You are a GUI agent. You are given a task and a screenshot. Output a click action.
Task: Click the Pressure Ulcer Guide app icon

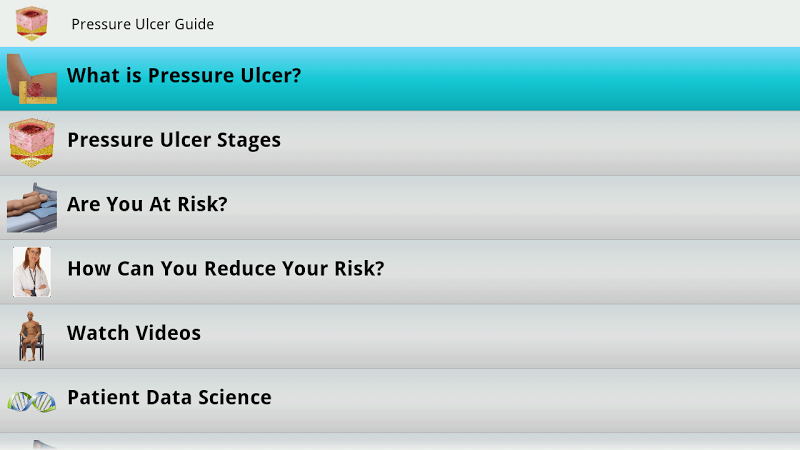[32, 23]
